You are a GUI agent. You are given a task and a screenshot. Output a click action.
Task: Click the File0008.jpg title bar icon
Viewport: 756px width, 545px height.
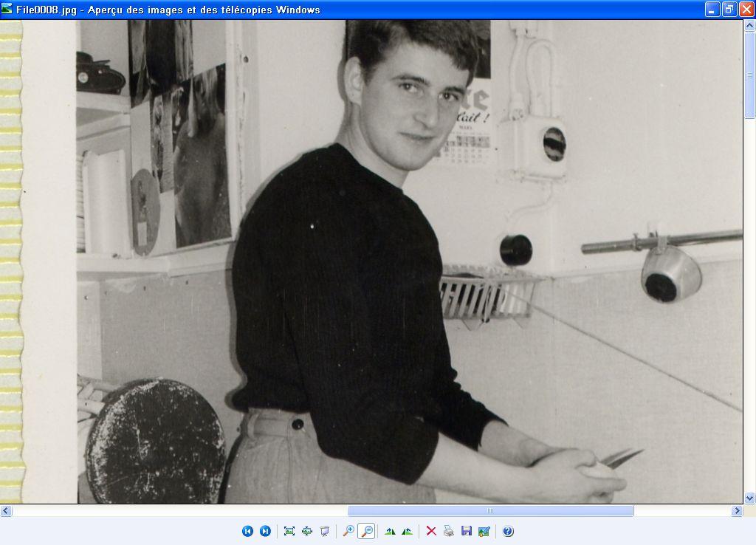point(7,10)
